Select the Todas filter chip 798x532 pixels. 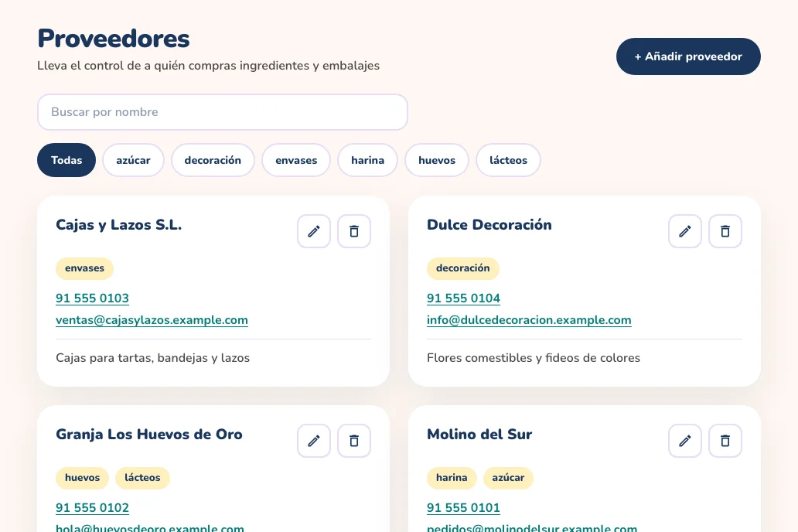(66, 160)
